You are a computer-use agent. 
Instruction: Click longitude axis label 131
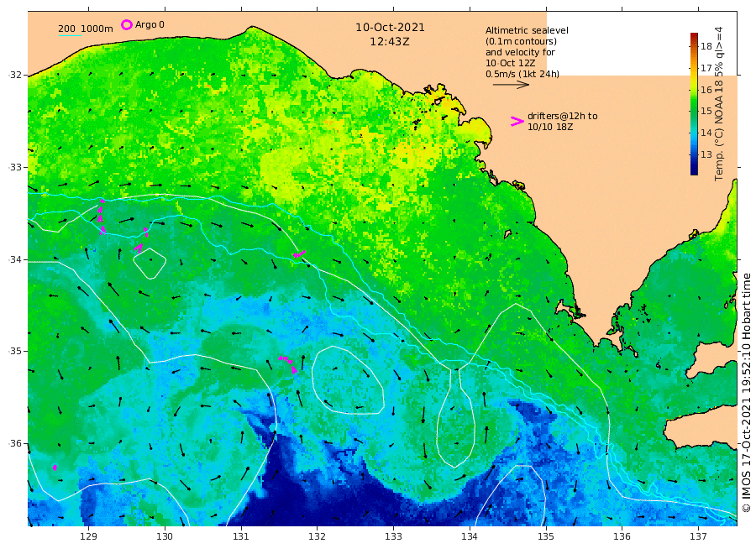240,536
